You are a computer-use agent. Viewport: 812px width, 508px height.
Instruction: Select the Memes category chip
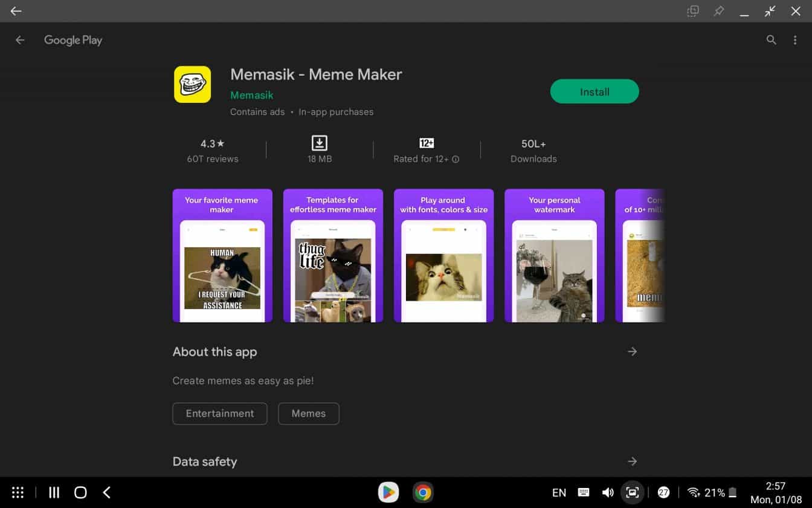click(x=308, y=414)
